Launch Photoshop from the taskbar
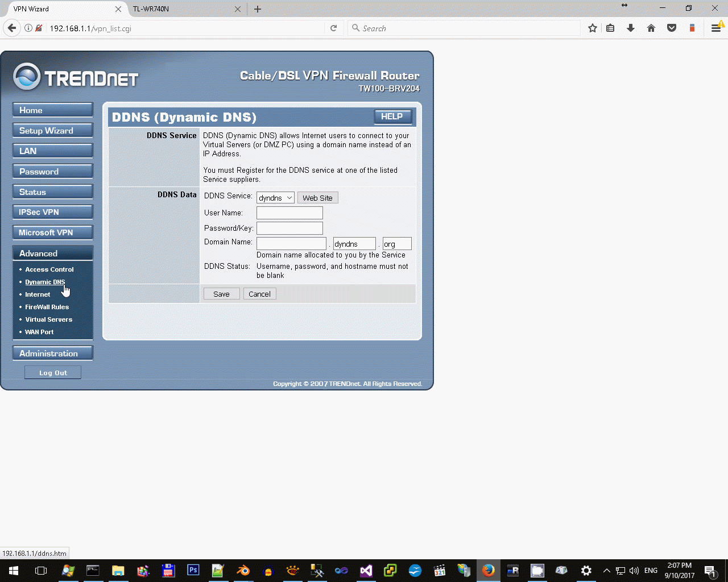This screenshot has width=728, height=582. [x=193, y=570]
